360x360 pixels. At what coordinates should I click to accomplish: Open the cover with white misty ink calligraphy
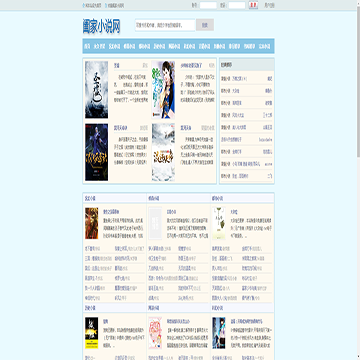point(96,89)
